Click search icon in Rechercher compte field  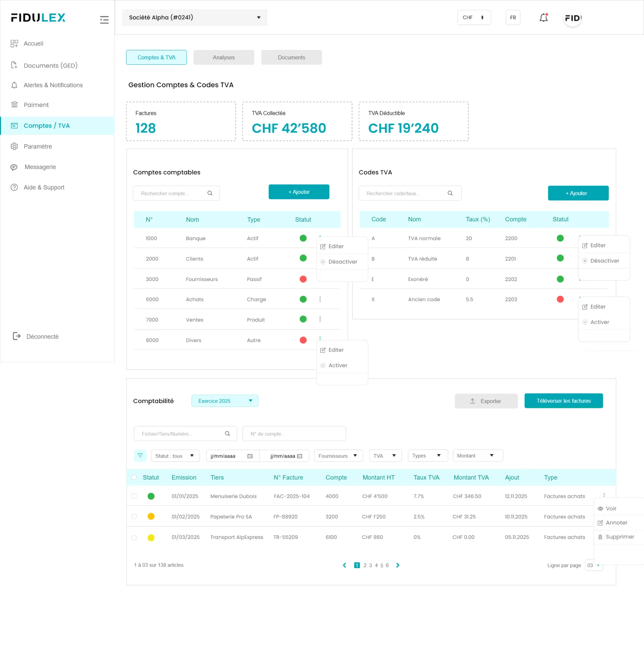point(210,193)
